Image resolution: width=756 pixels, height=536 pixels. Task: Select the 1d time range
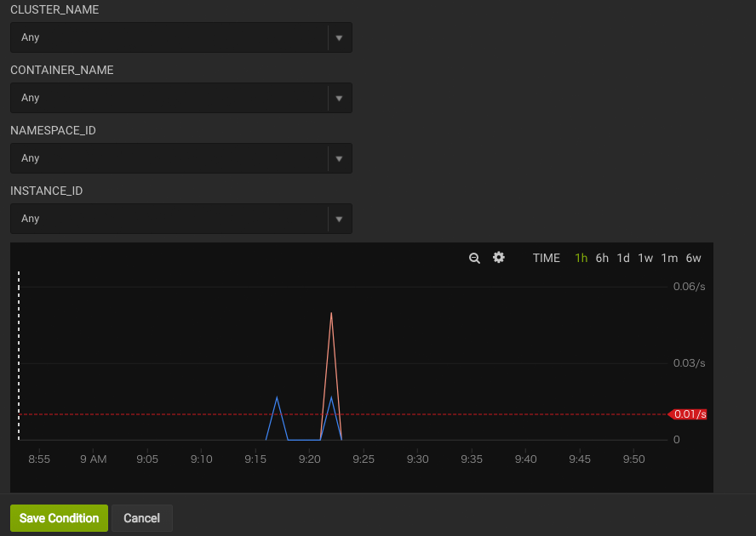(x=623, y=258)
